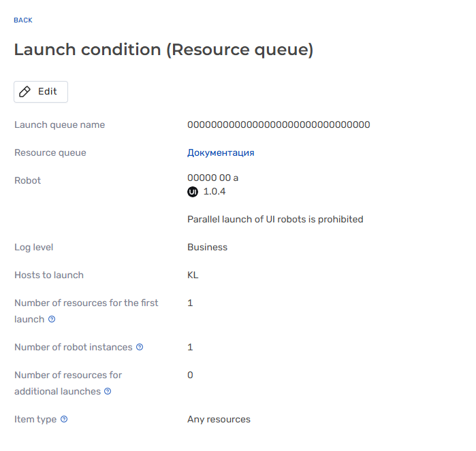Image resolution: width=476 pixels, height=451 pixels.
Task: Click the robot name 00000 00 a
Action: coord(212,178)
